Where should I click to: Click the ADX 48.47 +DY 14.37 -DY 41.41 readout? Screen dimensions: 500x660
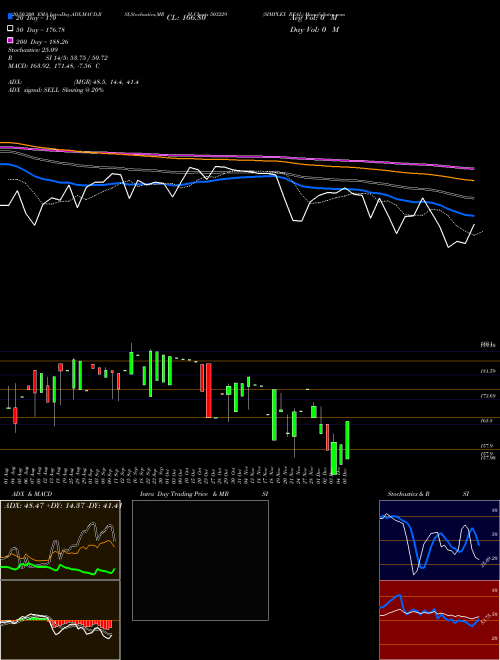tap(63, 505)
